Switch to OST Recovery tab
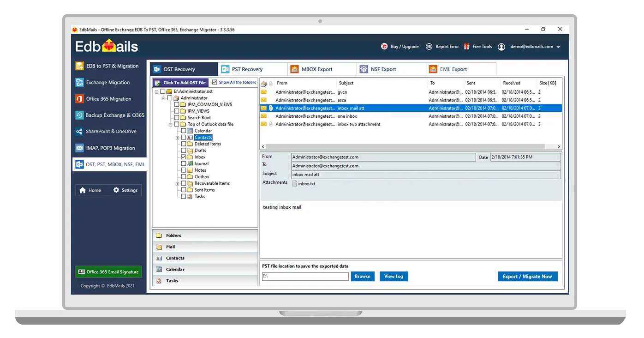Screen dimensions: 644x338 (184, 69)
